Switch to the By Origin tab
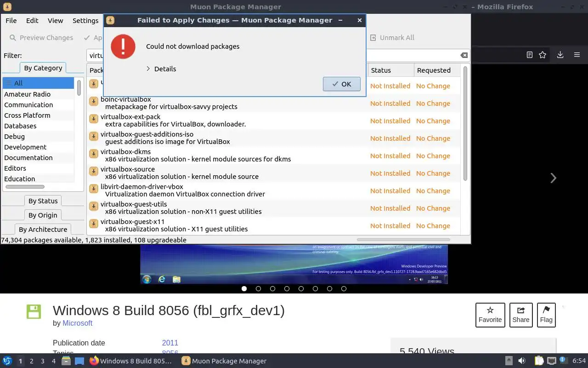The width and height of the screenshot is (588, 368). click(43, 215)
